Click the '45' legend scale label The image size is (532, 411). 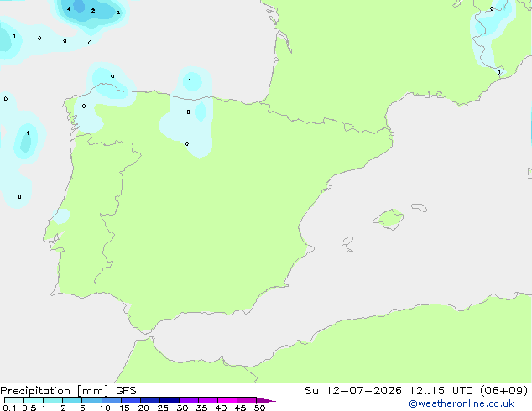(x=240, y=408)
